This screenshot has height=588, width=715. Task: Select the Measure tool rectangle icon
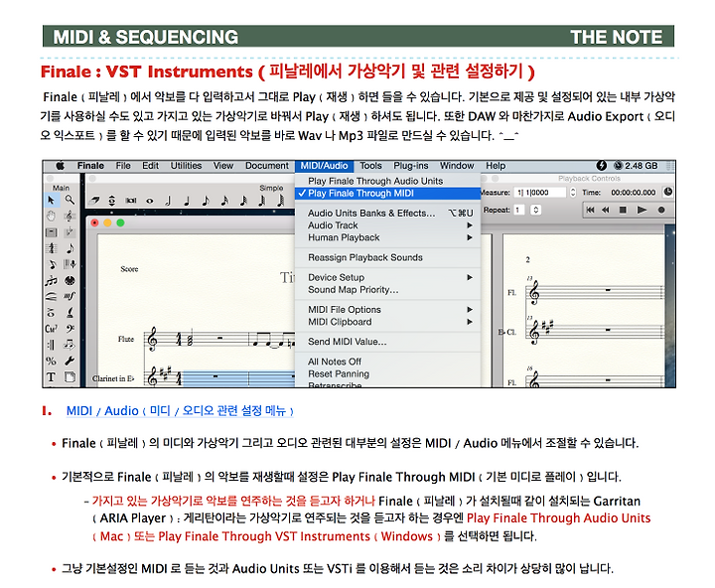(x=51, y=232)
